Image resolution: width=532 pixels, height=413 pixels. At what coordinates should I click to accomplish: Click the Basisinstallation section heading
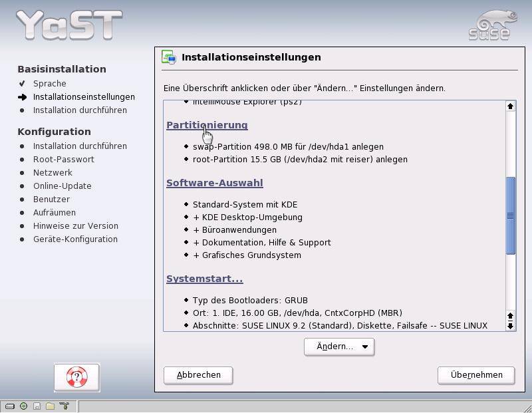[x=62, y=69]
